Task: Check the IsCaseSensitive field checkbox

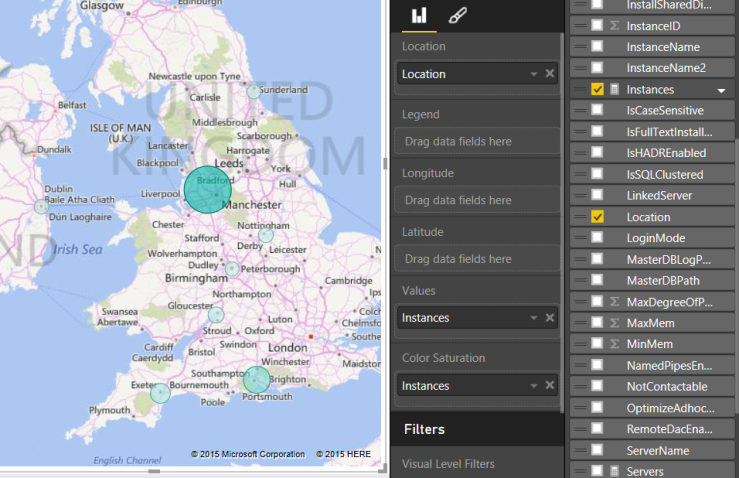Action: 597,110
